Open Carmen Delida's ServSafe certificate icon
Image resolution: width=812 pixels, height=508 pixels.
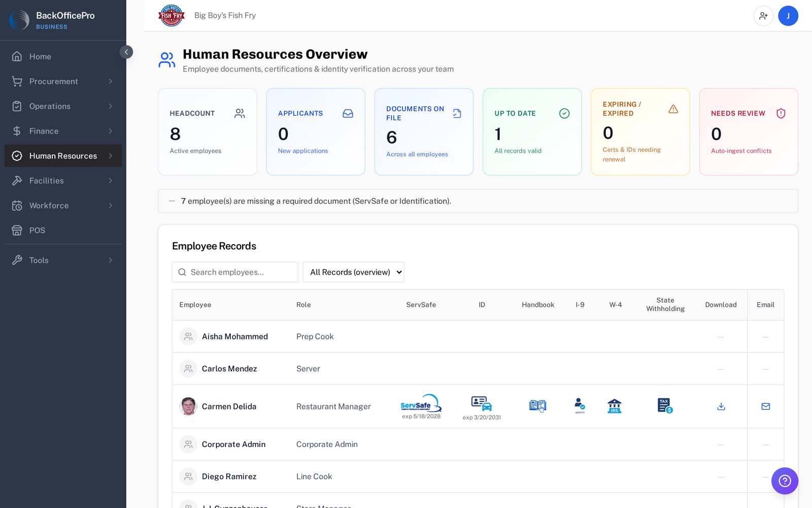421,403
